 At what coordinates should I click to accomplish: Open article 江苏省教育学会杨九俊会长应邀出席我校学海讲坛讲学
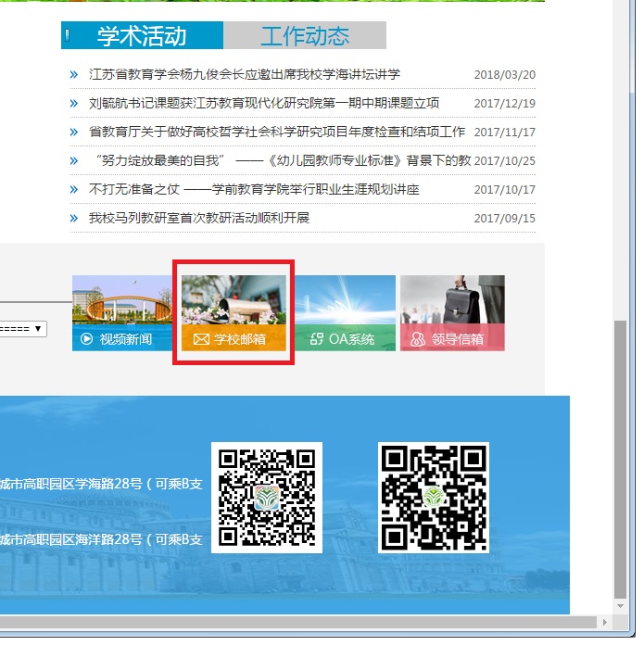click(245, 74)
